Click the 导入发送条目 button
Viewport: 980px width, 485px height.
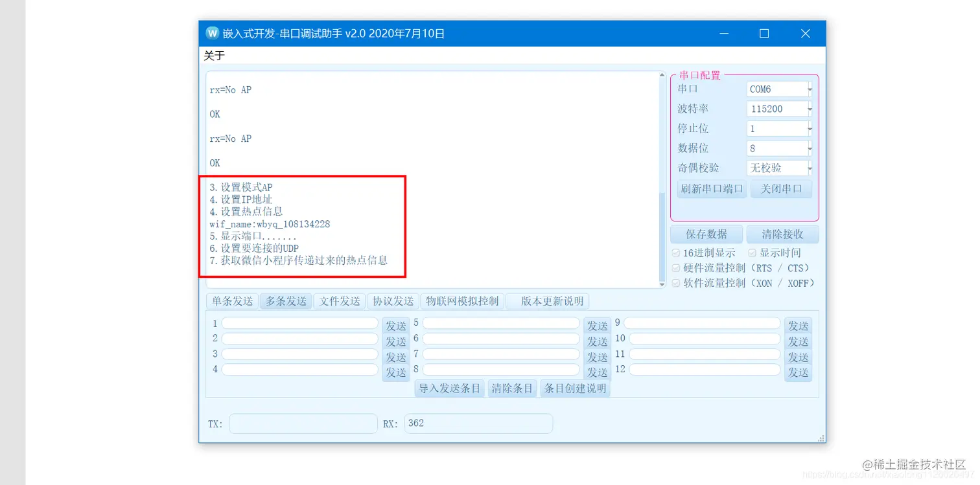click(x=450, y=389)
